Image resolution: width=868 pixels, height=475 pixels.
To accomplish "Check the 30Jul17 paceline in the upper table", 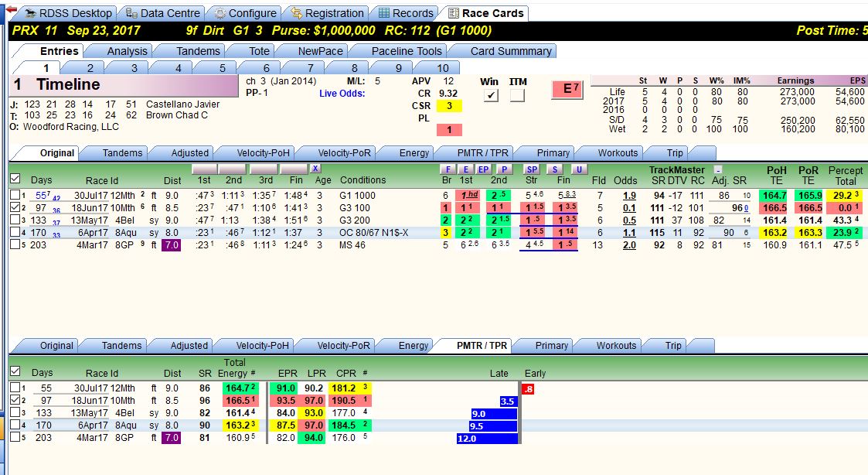I will 15,195.
